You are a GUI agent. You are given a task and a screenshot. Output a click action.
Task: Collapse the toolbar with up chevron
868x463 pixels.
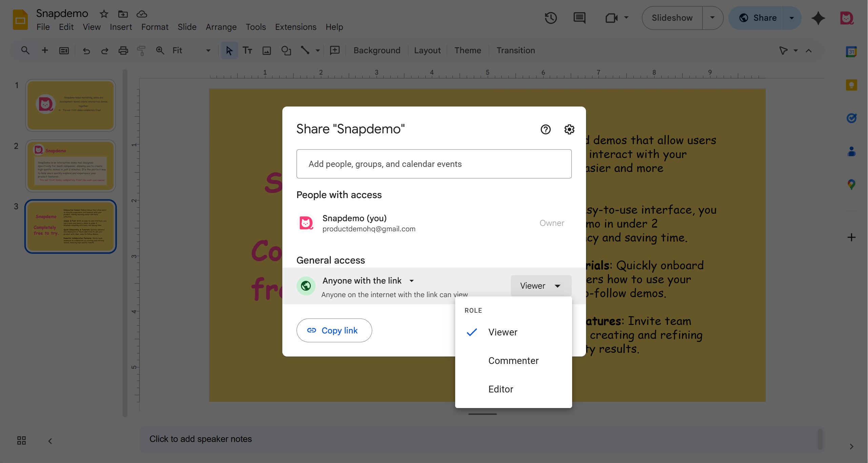pos(809,51)
